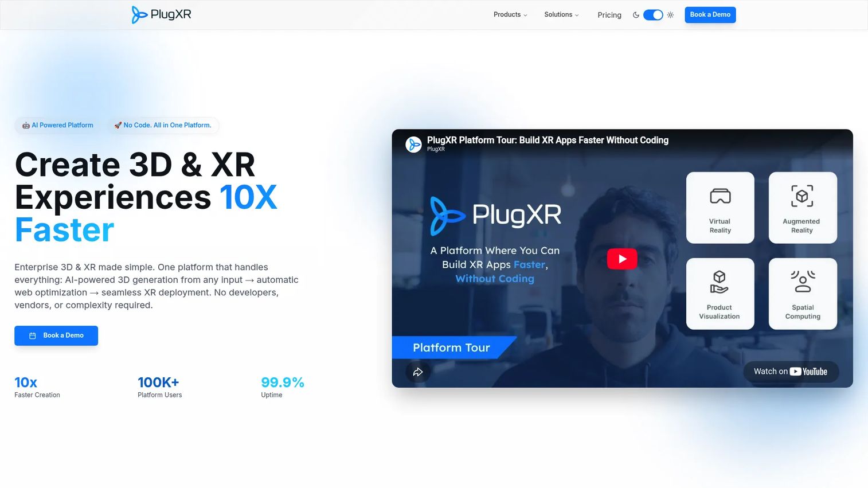Screen dimensions: 868x488
Task: Click the Augmented Reality cube icon card
Action: pyautogui.click(x=803, y=208)
